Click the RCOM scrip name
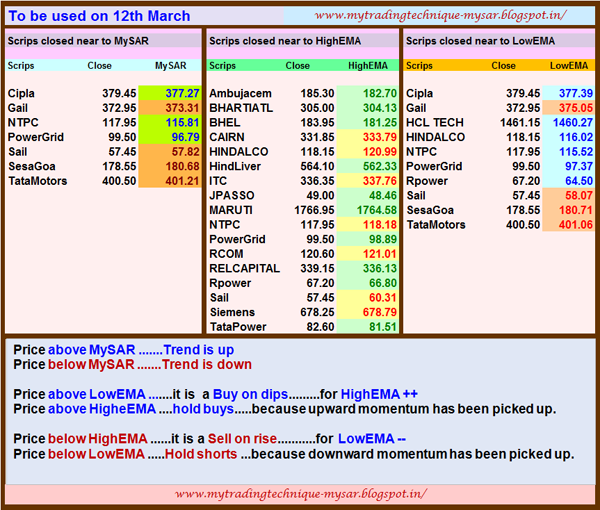Image resolution: width=600 pixels, height=510 pixels. 226,254
